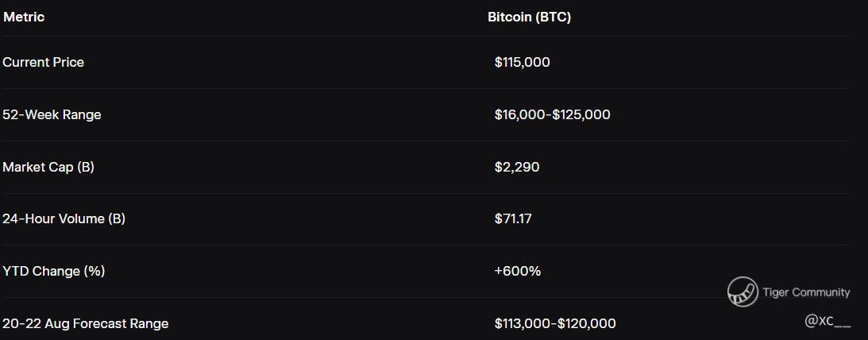Image resolution: width=868 pixels, height=340 pixels.
Task: Select the Current Price row label
Action: tap(43, 62)
